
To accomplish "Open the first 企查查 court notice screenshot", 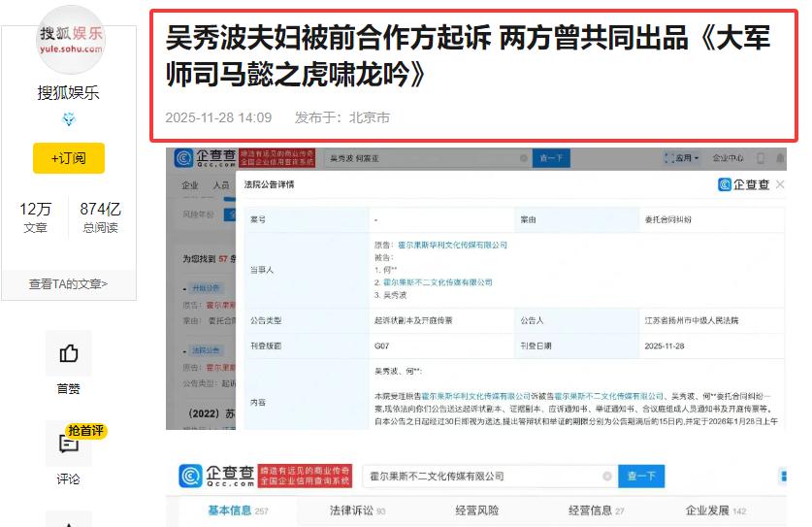I will pos(476,288).
